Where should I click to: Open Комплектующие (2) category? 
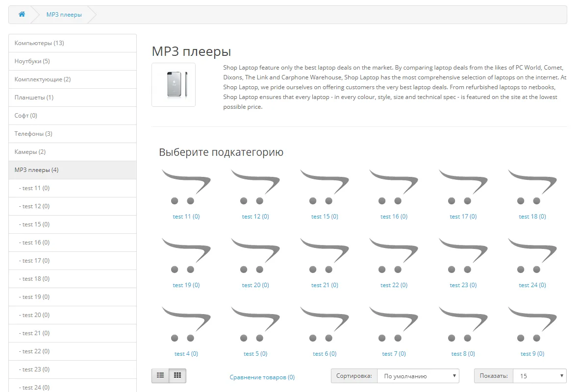73,79
